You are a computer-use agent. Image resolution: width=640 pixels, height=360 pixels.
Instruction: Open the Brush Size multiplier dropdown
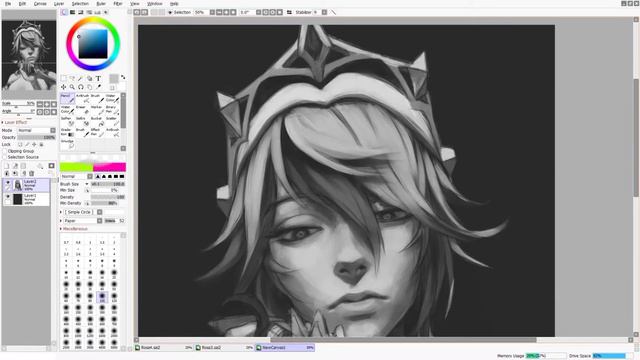(87, 184)
